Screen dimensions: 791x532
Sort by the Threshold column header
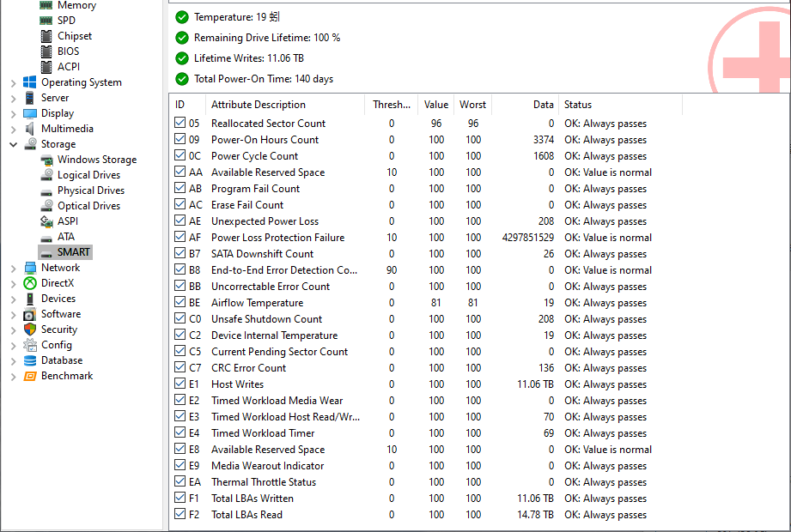point(391,105)
